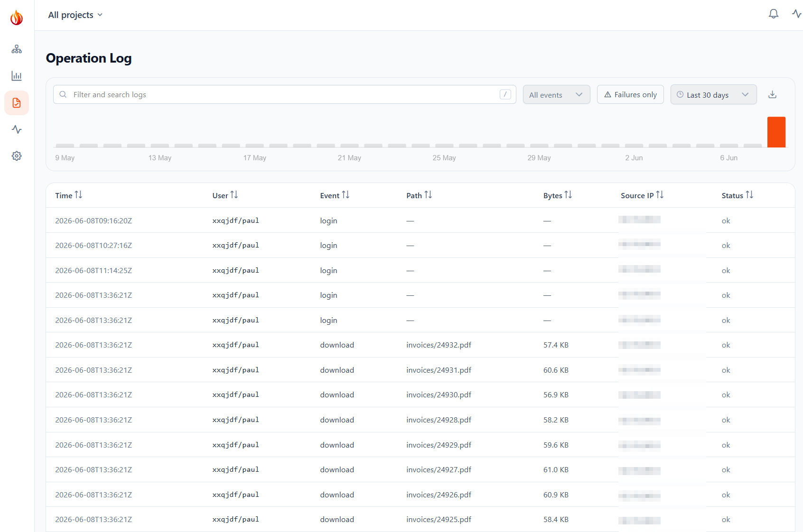This screenshot has width=803, height=532.
Task: Download logs with the export icon
Action: [773, 94]
